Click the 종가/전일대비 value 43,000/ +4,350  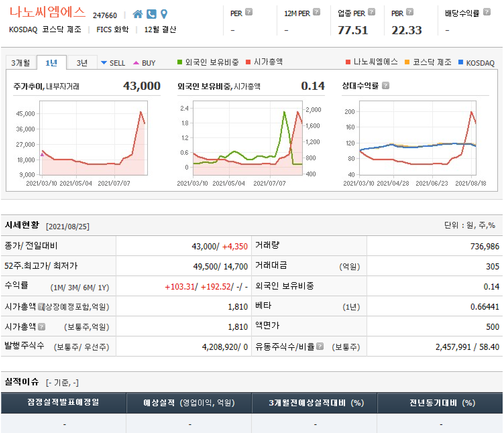coord(220,246)
